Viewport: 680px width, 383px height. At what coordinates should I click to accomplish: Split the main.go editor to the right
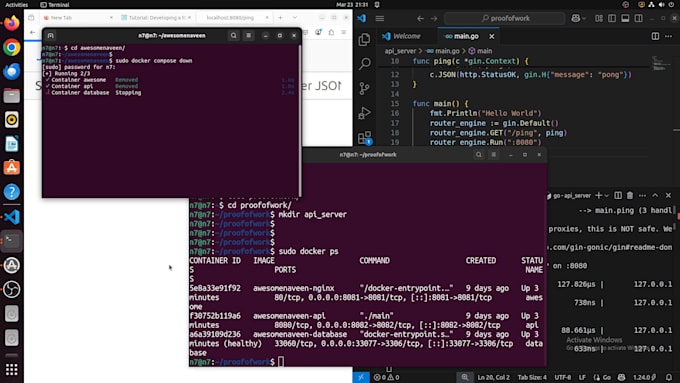(x=655, y=36)
